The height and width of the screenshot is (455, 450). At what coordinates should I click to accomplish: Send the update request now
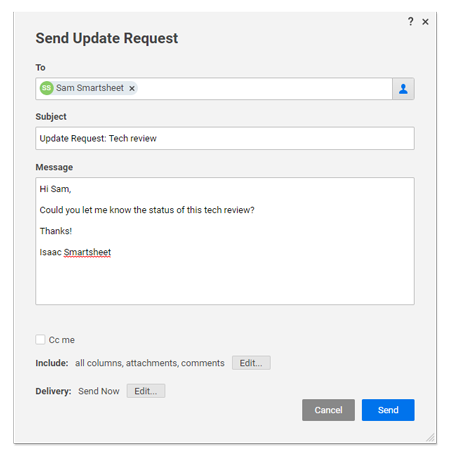click(x=388, y=410)
